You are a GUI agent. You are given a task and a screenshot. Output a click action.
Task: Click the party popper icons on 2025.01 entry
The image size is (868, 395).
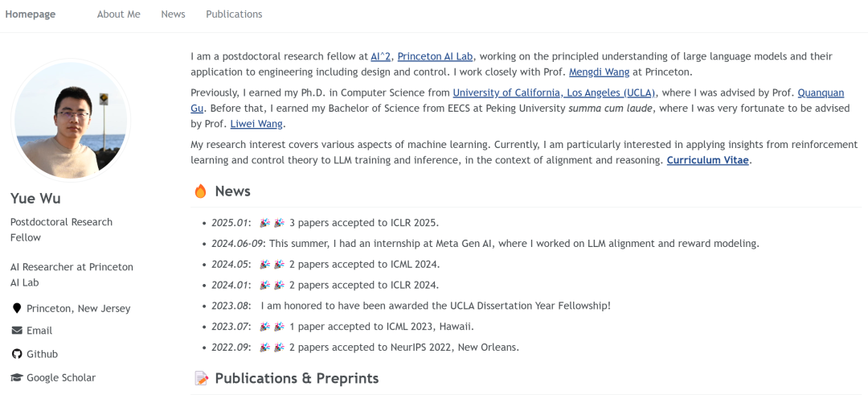pyautogui.click(x=272, y=223)
